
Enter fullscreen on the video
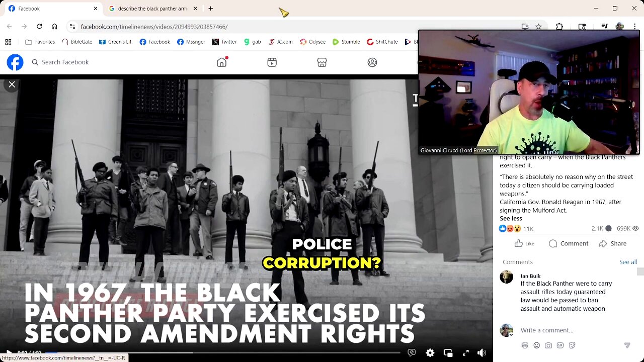coord(466,353)
